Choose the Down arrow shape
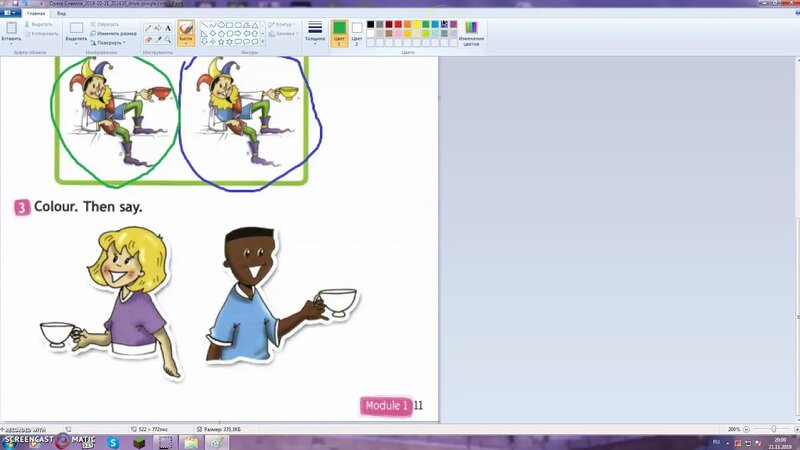 [x=205, y=41]
